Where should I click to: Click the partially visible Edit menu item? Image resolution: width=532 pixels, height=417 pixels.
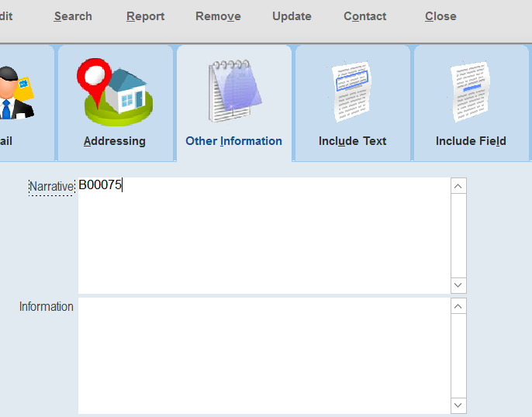(6, 16)
